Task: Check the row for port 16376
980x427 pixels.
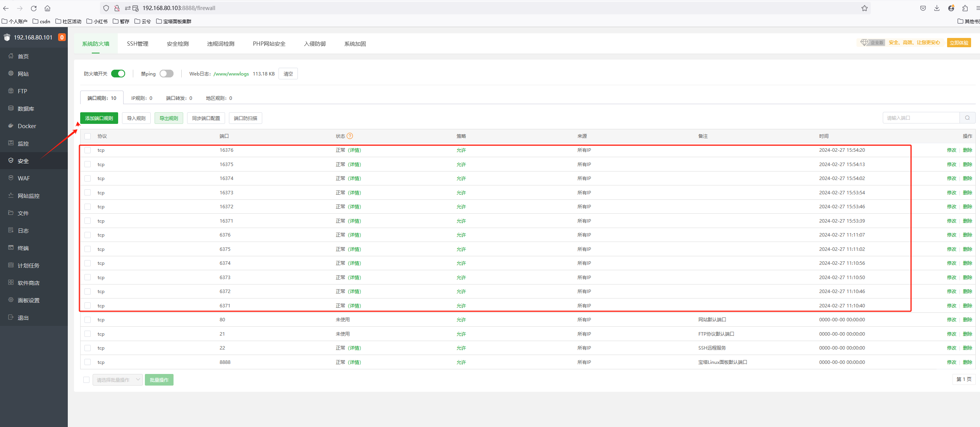Action: 88,150
